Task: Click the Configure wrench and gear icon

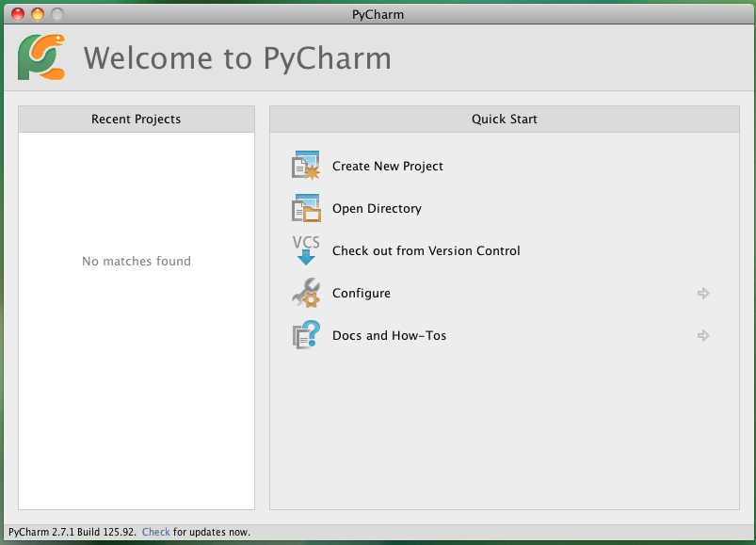Action: click(x=306, y=293)
